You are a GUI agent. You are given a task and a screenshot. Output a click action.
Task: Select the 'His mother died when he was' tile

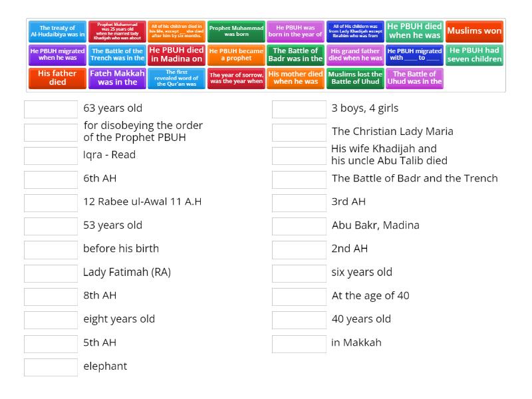pyautogui.click(x=297, y=78)
